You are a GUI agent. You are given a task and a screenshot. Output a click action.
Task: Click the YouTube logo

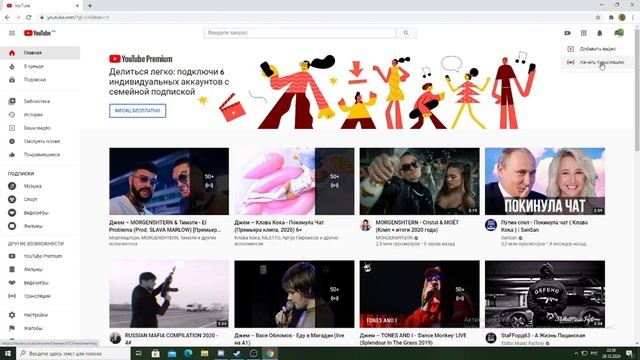coord(39,33)
